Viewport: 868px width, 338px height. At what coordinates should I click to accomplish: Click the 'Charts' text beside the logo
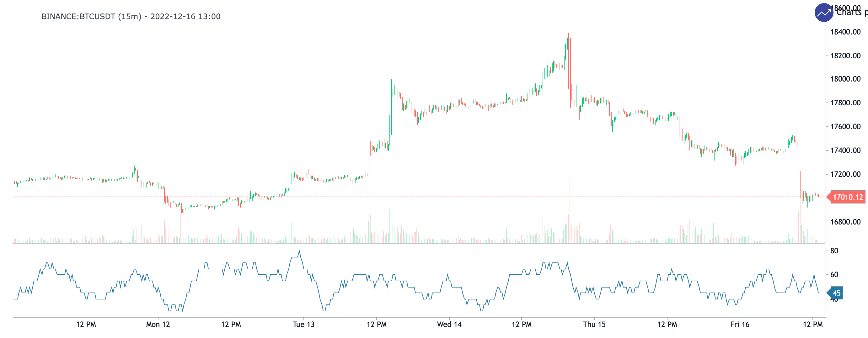(849, 13)
